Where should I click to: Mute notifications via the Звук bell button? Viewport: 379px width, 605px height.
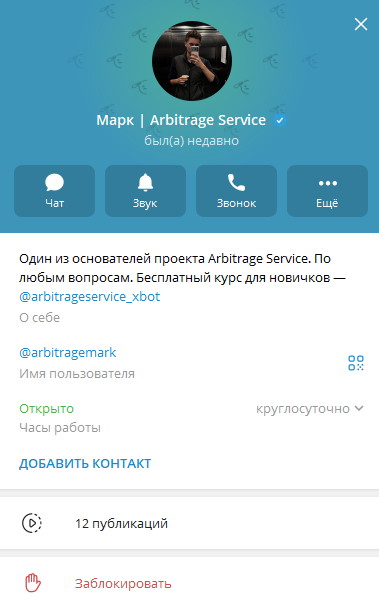click(x=146, y=191)
